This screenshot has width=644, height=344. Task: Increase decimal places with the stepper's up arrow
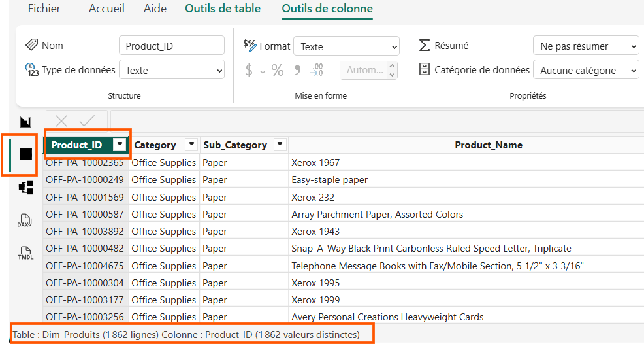[393, 65]
